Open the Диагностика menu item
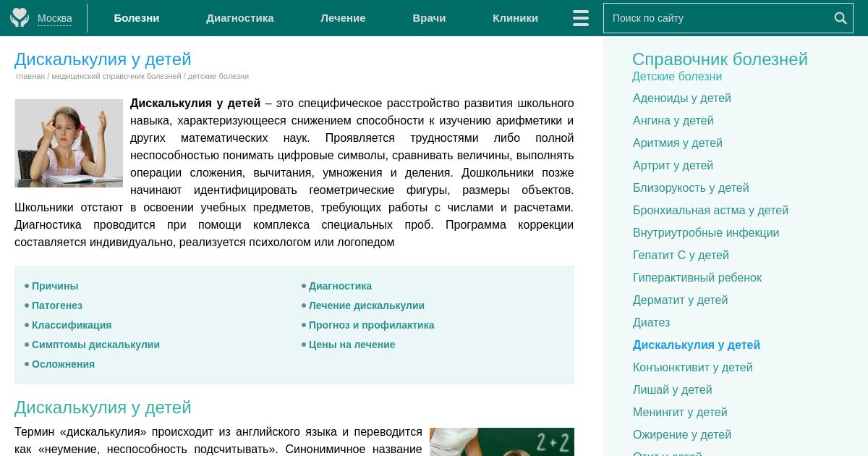This screenshot has width=868, height=456. (240, 18)
